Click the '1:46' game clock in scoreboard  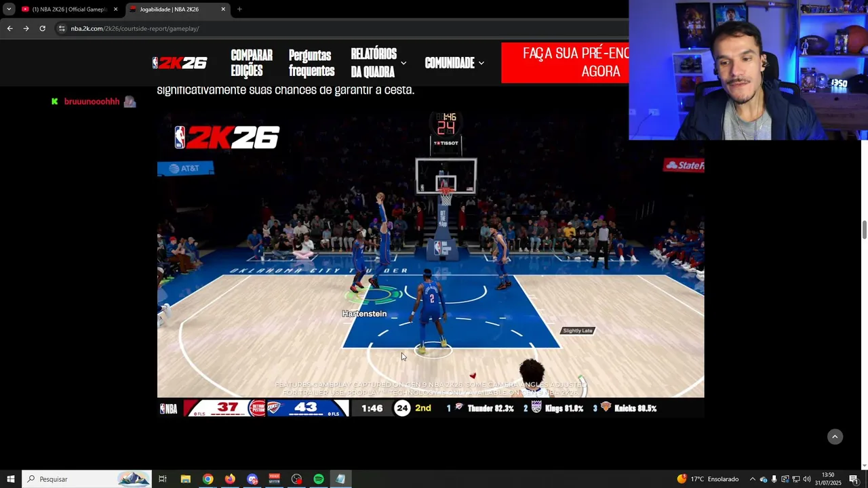coord(372,408)
